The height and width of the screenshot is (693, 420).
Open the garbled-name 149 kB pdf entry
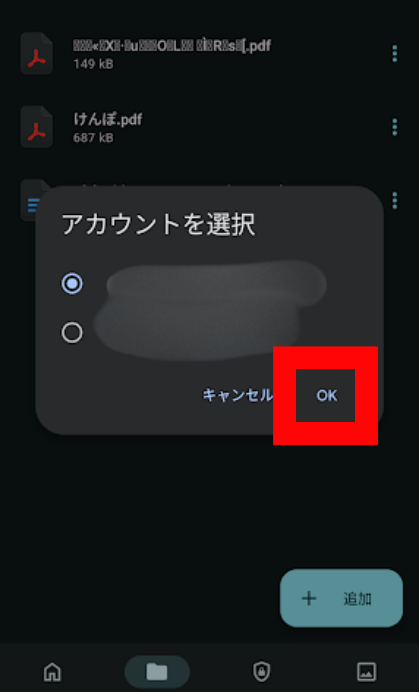(210, 53)
